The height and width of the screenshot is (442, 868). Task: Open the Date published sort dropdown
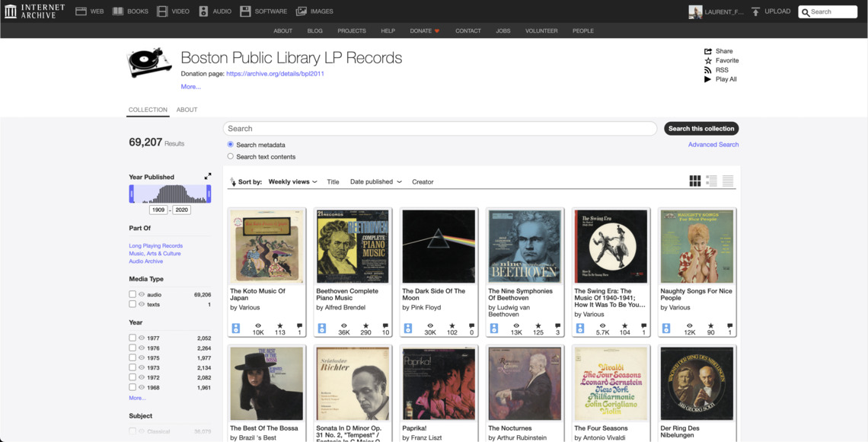coord(375,181)
